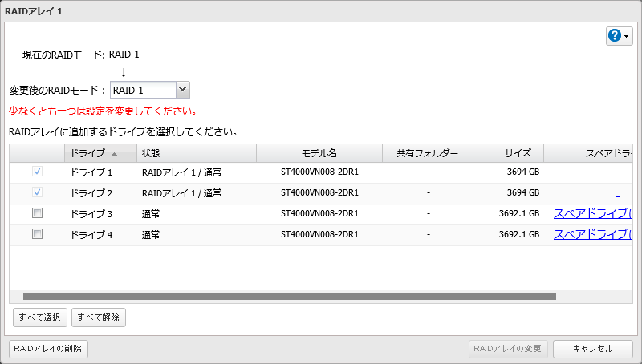
Task: Check the ドライブ 3 checkbox
Action: pyautogui.click(x=37, y=213)
